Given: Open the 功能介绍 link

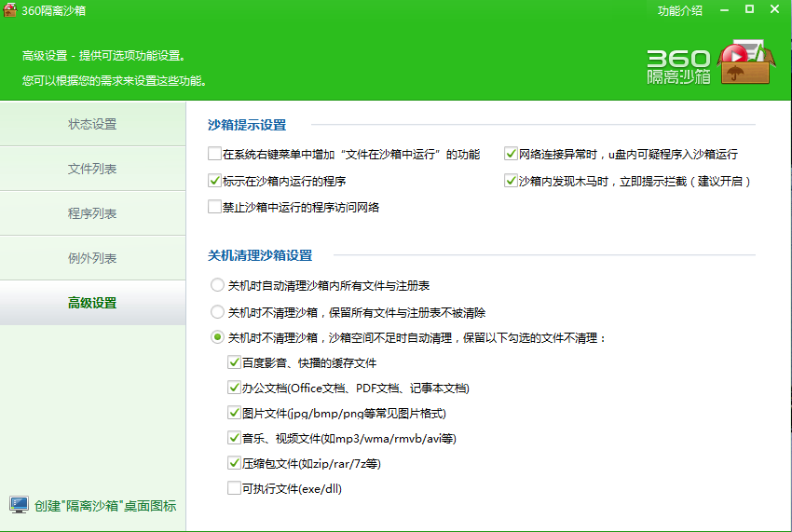Looking at the screenshot, I should coord(680,10).
